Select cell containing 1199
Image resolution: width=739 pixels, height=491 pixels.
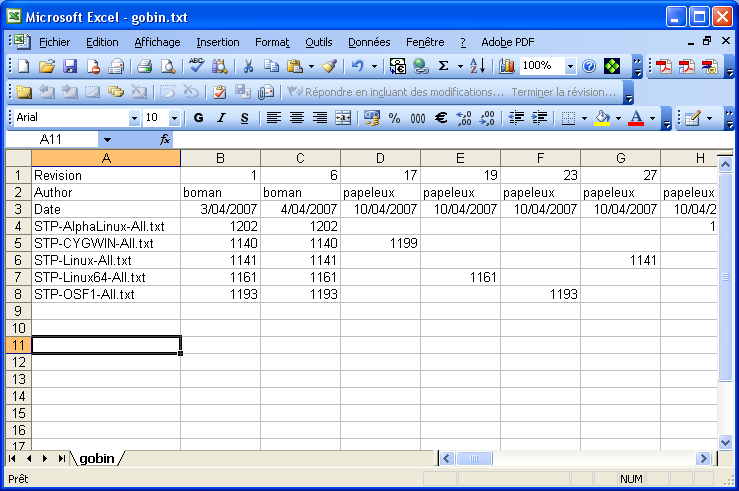[x=380, y=243]
